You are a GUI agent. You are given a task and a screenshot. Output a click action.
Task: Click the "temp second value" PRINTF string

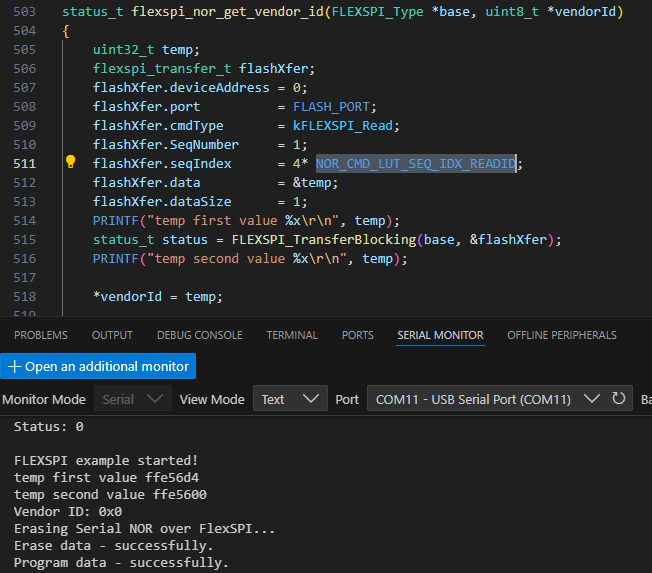250,259
